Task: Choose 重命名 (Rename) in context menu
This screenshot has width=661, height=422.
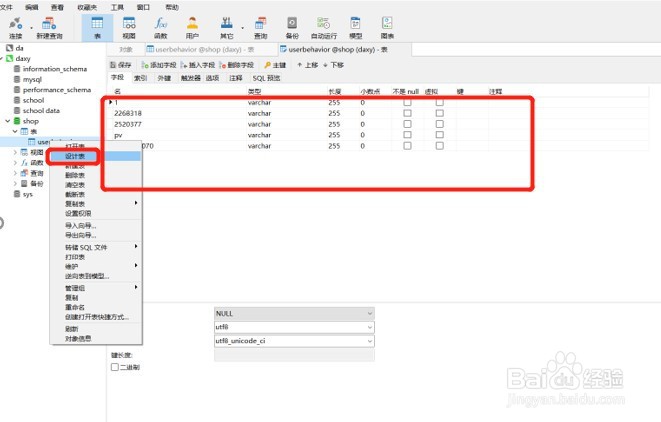Action: (x=96, y=307)
